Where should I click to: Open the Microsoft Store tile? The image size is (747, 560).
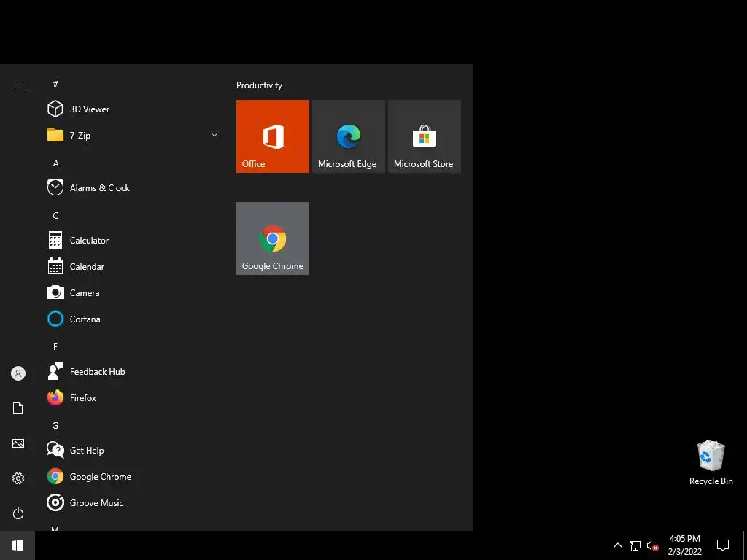click(x=425, y=136)
